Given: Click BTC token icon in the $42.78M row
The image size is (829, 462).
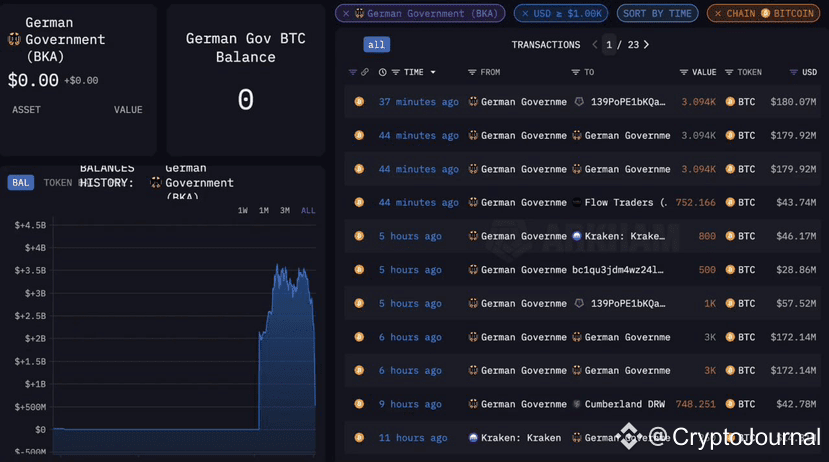Looking at the screenshot, I should pyautogui.click(x=730, y=404).
